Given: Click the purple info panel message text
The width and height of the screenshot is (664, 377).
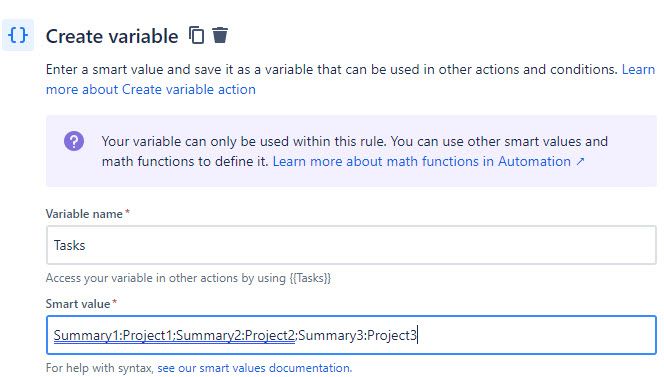Looking at the screenshot, I should 354,151.
